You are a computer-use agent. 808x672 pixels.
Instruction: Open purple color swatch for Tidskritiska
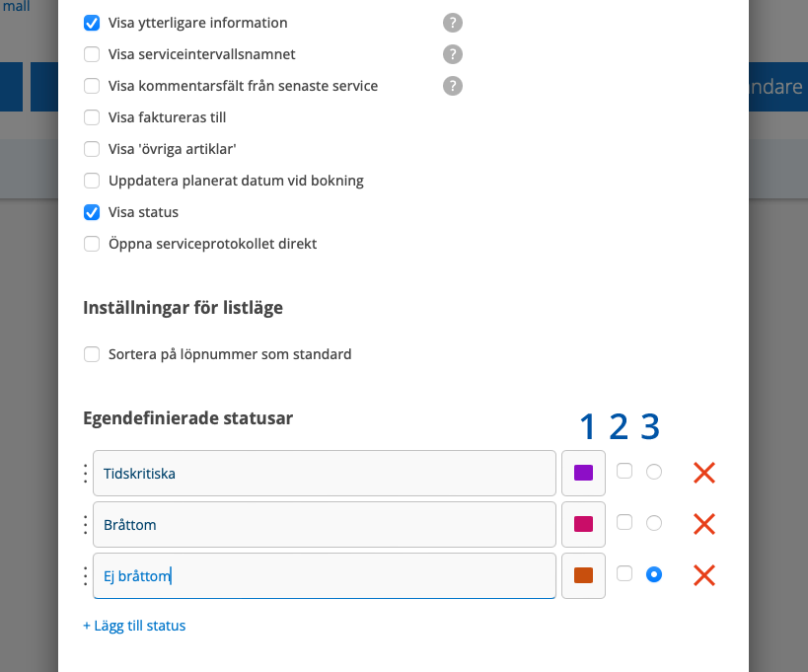click(x=583, y=474)
